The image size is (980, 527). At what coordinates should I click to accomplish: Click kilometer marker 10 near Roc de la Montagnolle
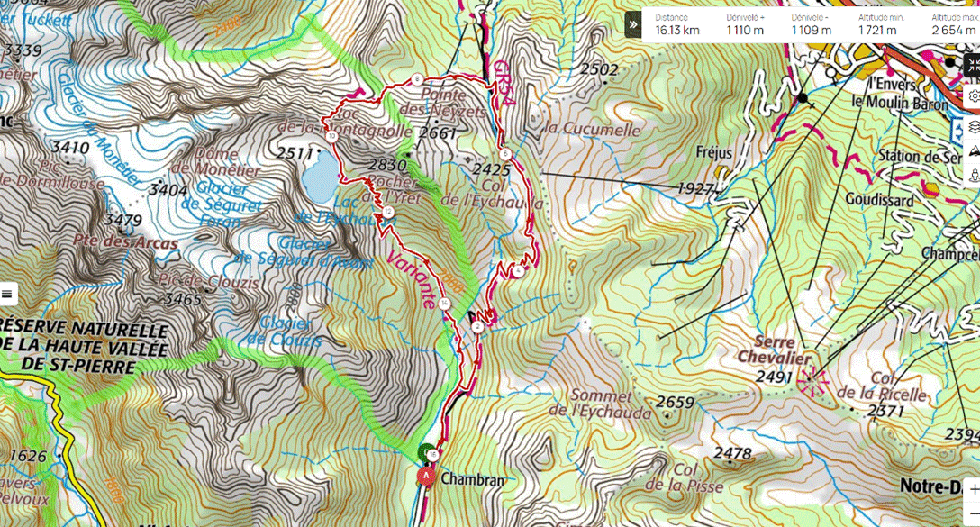tap(331, 136)
